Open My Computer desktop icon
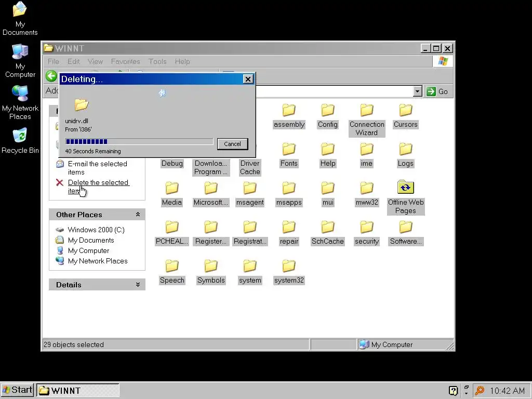This screenshot has height=399, width=532. pyautogui.click(x=20, y=61)
